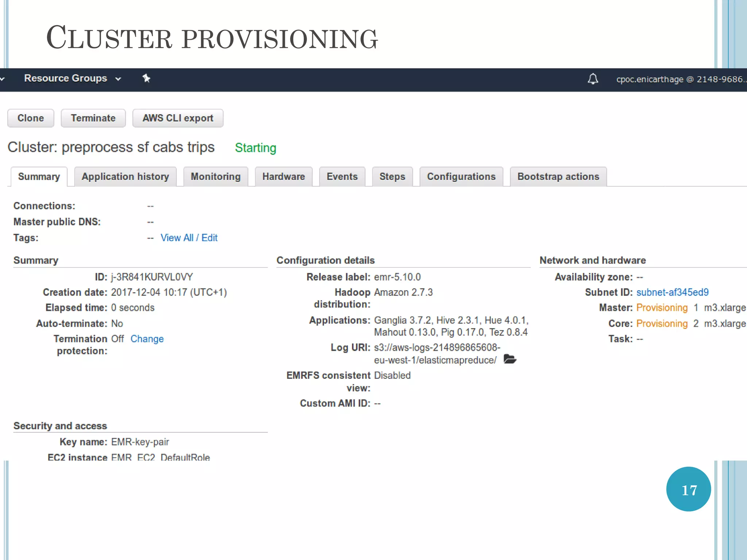This screenshot has height=560, width=747.
Task: Open the Events tab
Action: pos(342,176)
